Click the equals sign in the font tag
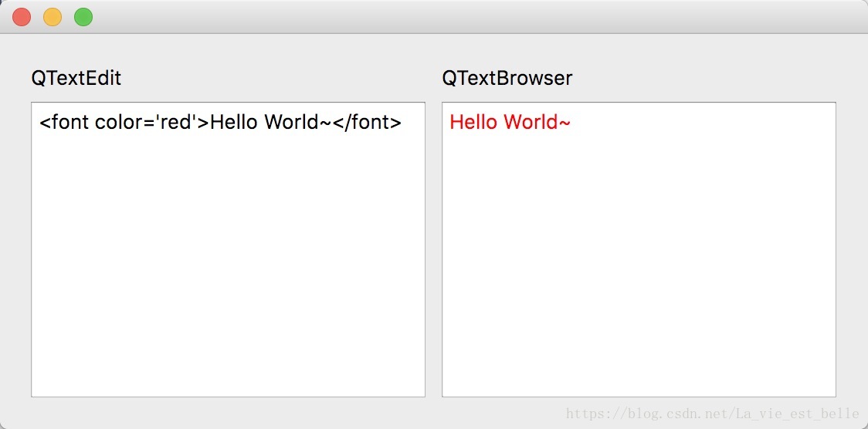Image resolution: width=868 pixels, height=429 pixels. [x=151, y=123]
